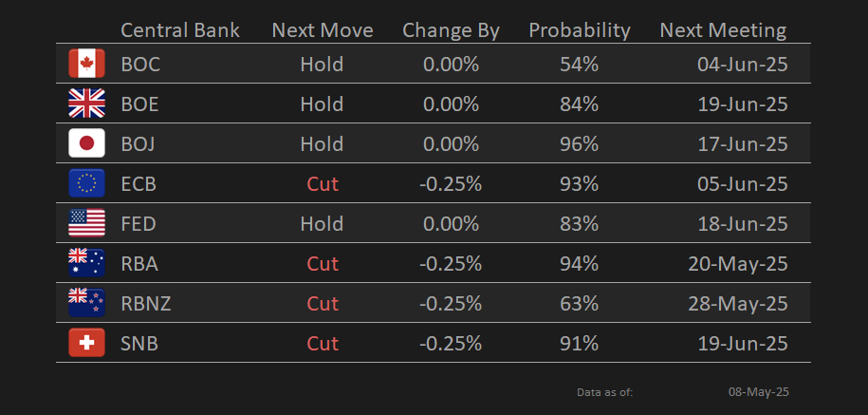This screenshot has width=868, height=415.
Task: Select the 20-May-25 meeting date for RBA
Action: pos(738,264)
